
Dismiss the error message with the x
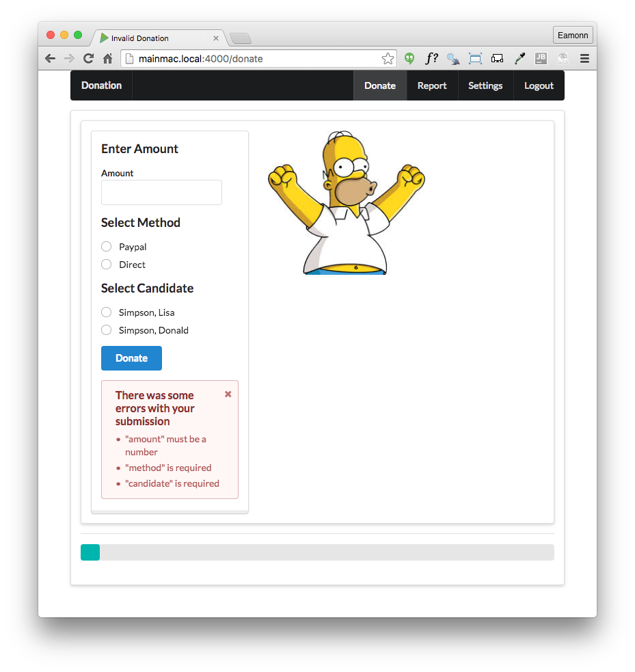pos(228,394)
